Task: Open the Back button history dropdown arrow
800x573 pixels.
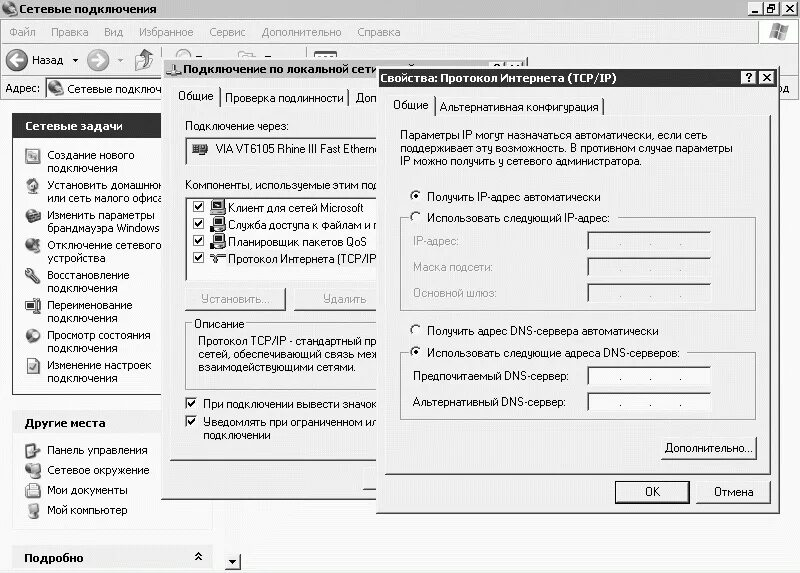Action: (x=75, y=60)
